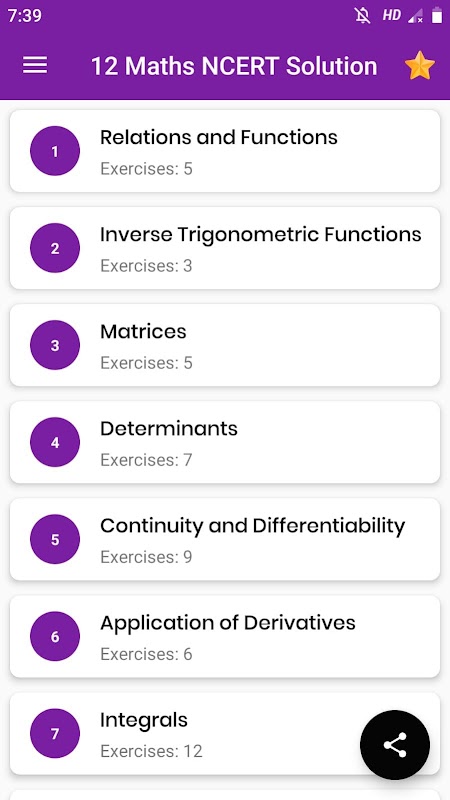
Task: Tap the purple circle numbered 1
Action: (55, 151)
